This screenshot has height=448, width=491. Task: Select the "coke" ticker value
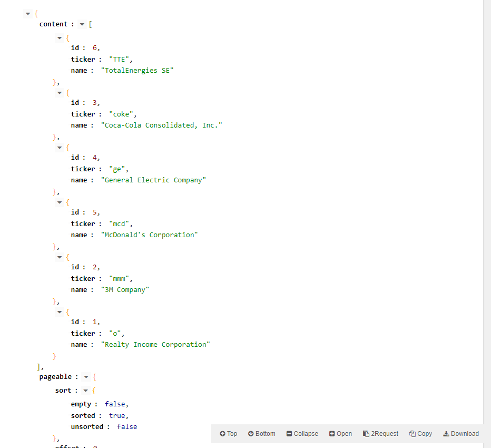tap(121, 114)
